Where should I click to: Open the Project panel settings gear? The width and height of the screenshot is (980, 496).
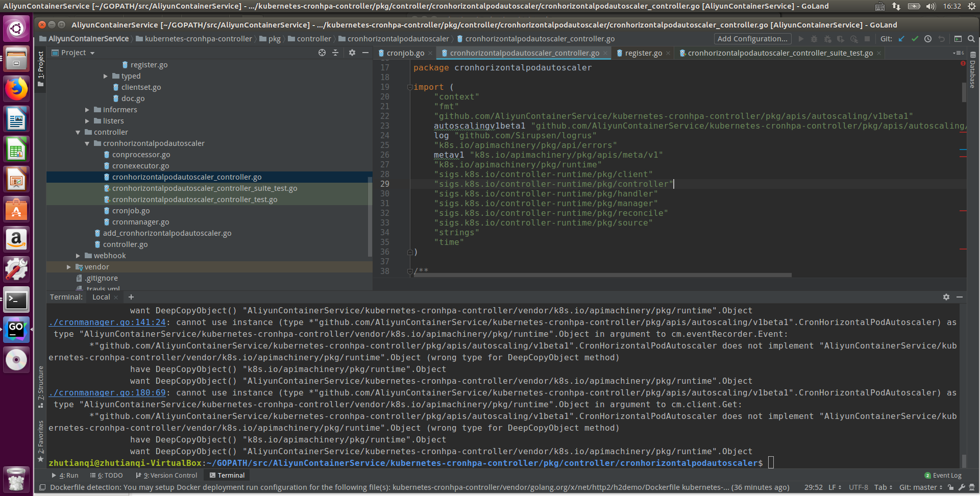pos(352,53)
